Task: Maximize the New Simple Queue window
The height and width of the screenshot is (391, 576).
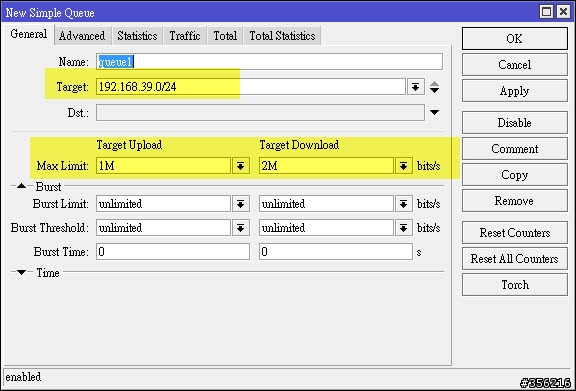Action: point(547,12)
